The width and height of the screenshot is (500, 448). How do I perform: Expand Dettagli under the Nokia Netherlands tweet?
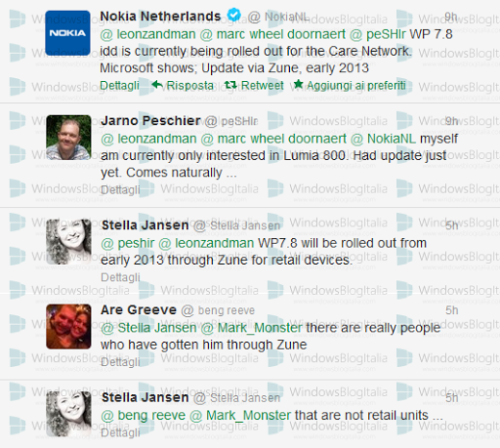[119, 86]
